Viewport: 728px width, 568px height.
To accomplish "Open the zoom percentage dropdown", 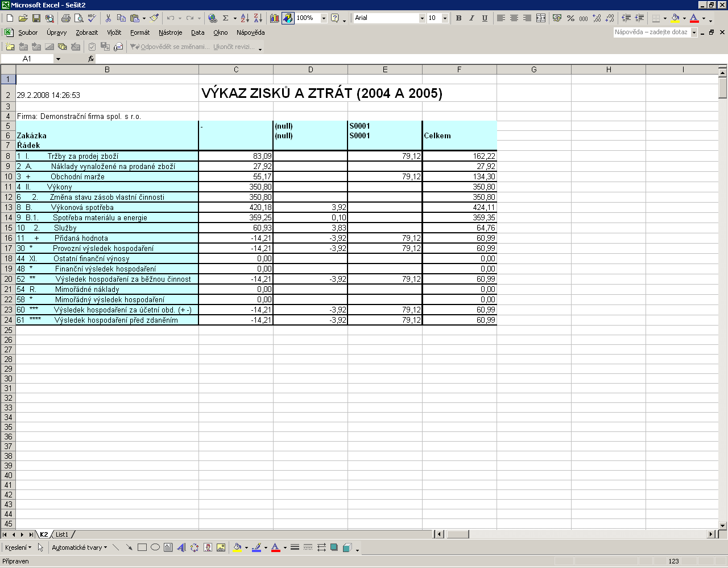I will (x=324, y=18).
